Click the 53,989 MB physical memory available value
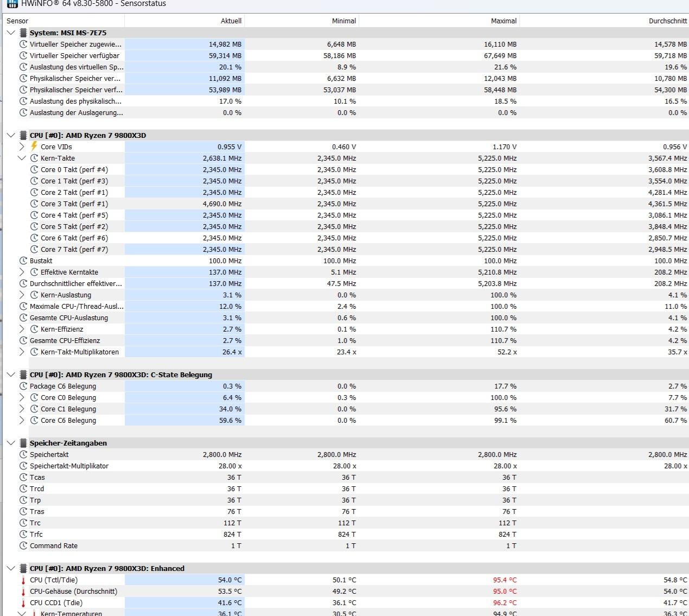 tap(225, 90)
